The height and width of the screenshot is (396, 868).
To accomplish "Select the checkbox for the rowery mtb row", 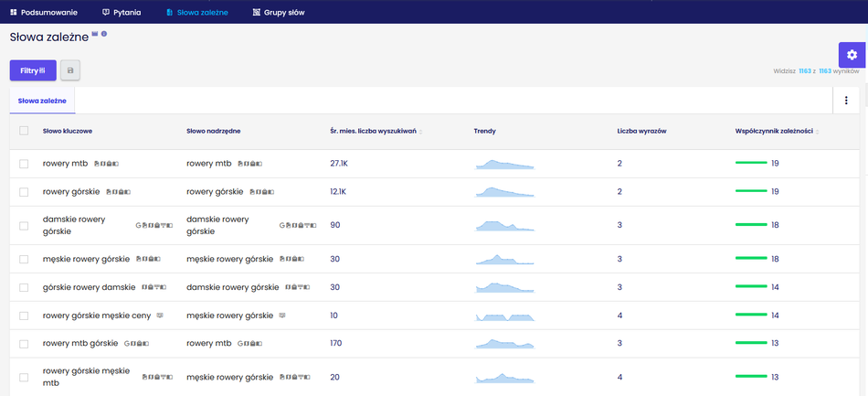I will click(24, 164).
